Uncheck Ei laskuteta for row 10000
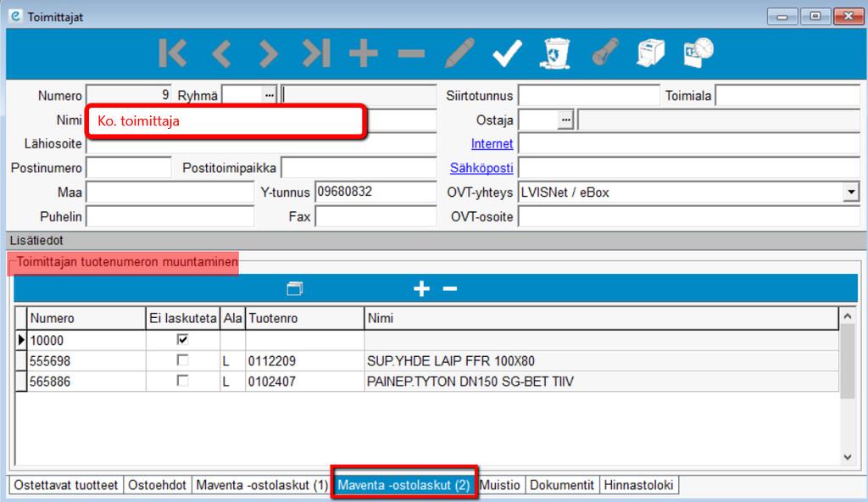This screenshot has width=868, height=502. point(182,339)
